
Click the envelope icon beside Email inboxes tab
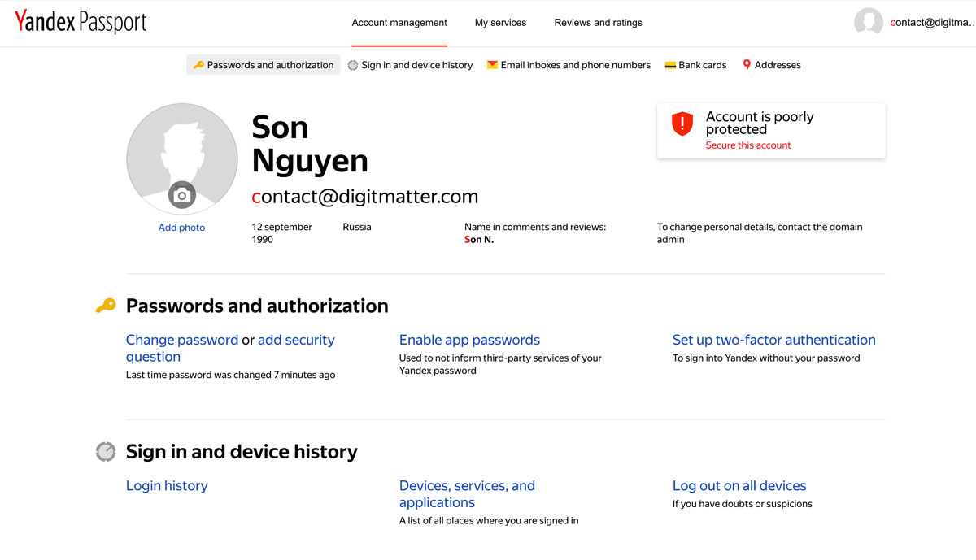coord(492,65)
